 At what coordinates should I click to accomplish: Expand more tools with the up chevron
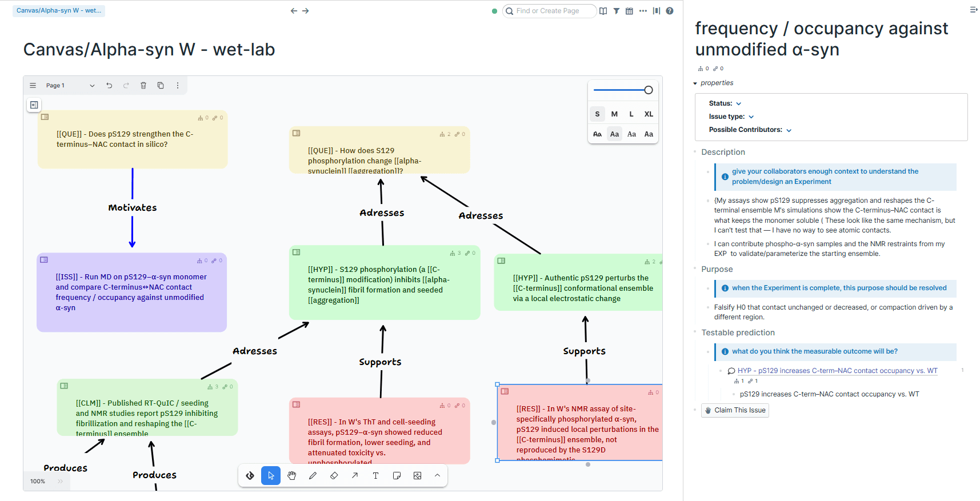click(x=437, y=475)
